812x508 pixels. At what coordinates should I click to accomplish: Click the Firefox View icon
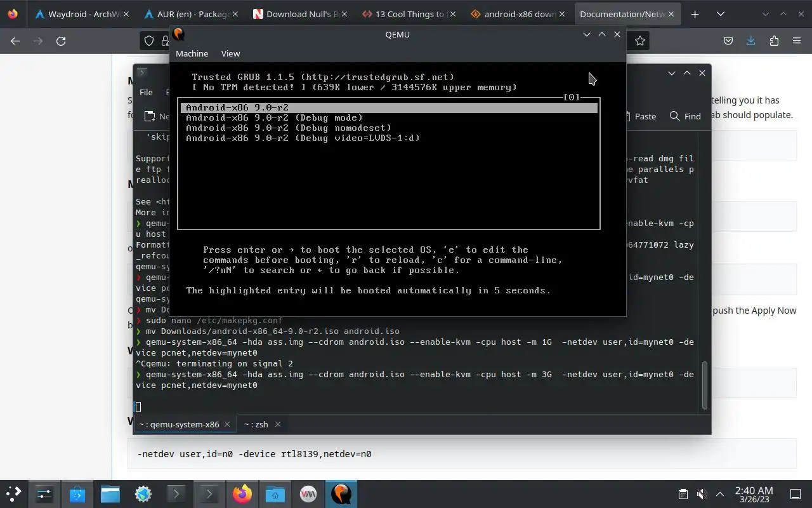13,14
